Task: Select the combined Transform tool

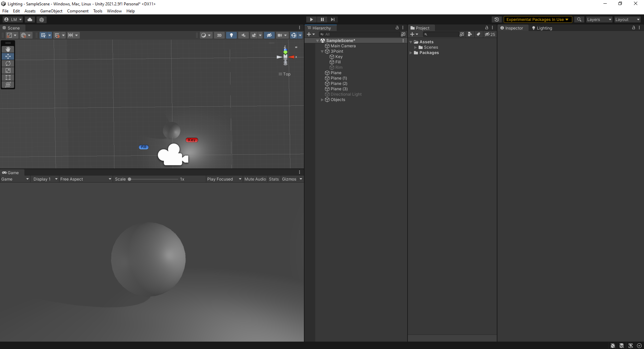Action: [x=8, y=85]
